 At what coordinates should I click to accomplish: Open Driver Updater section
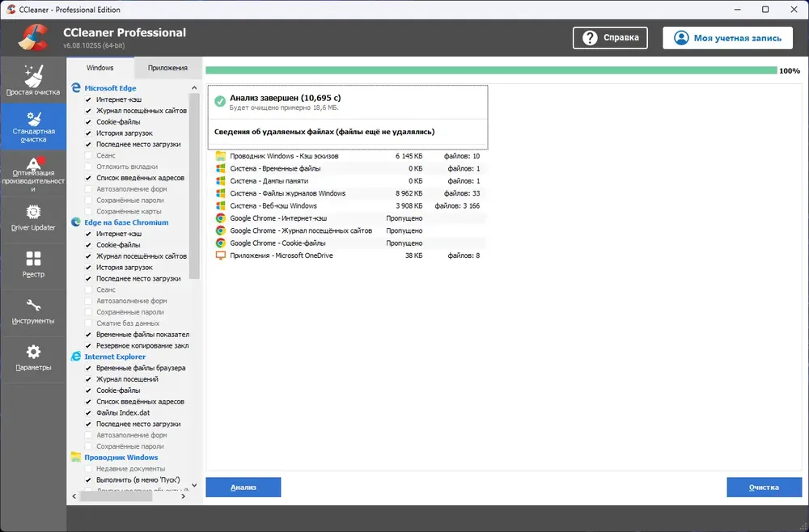(33, 218)
